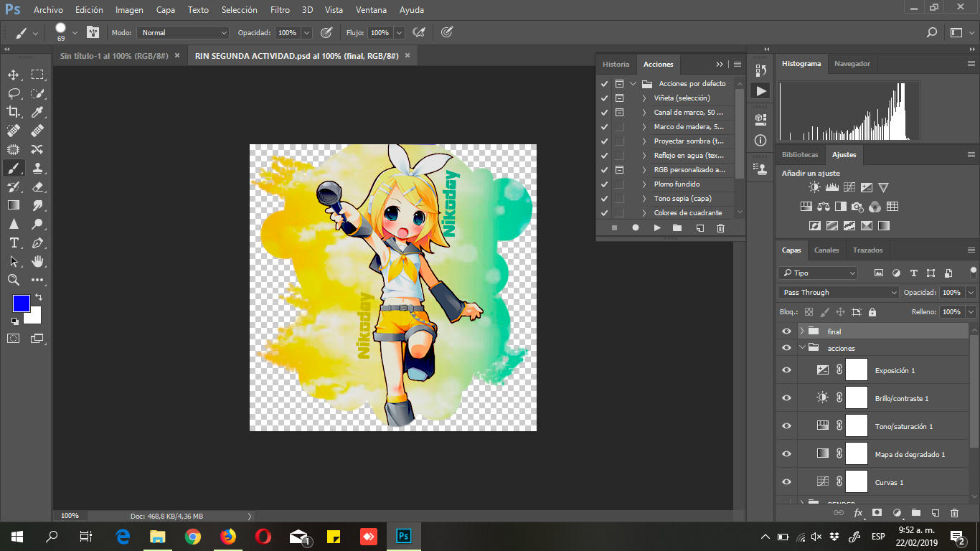The height and width of the screenshot is (551, 980).
Task: Click the zoom percentage field showing 100%
Action: click(x=70, y=516)
